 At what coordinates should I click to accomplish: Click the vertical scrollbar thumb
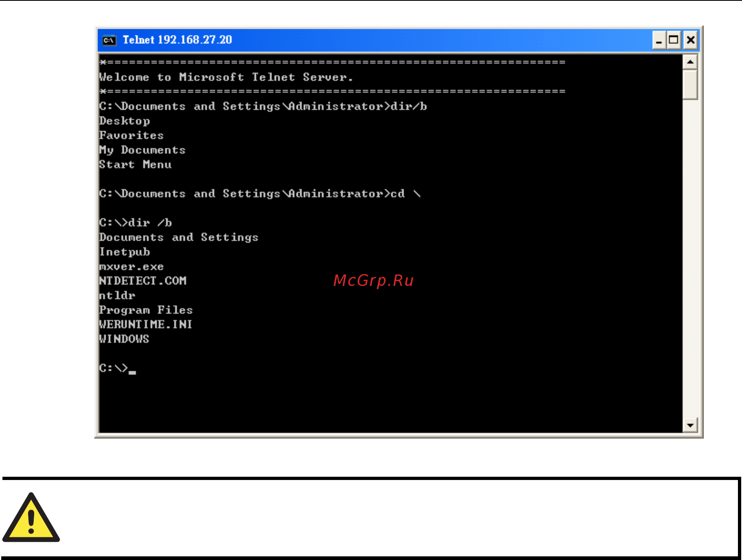[690, 84]
